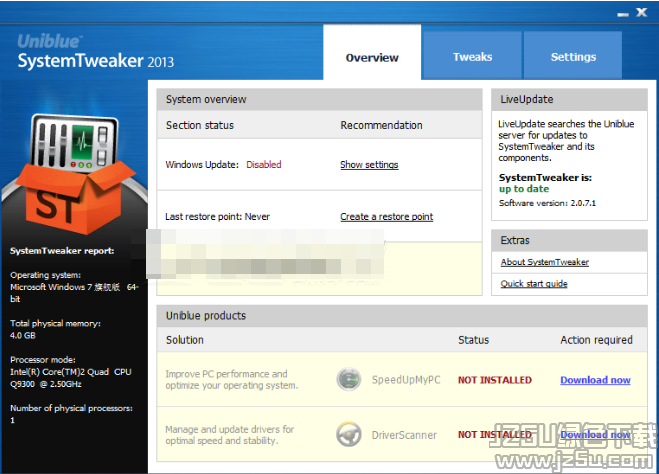The image size is (659, 474).
Task: Click Improve PC performance description text
Action: (232, 379)
